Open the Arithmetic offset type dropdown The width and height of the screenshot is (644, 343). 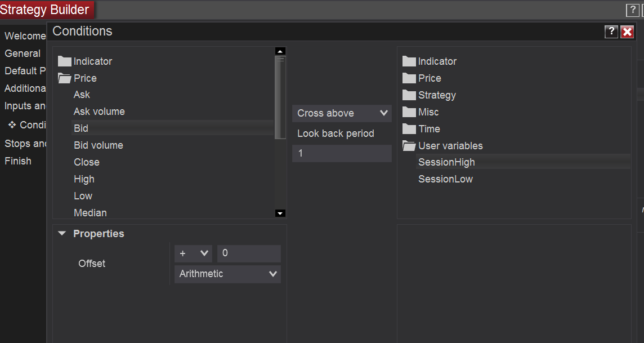point(227,274)
